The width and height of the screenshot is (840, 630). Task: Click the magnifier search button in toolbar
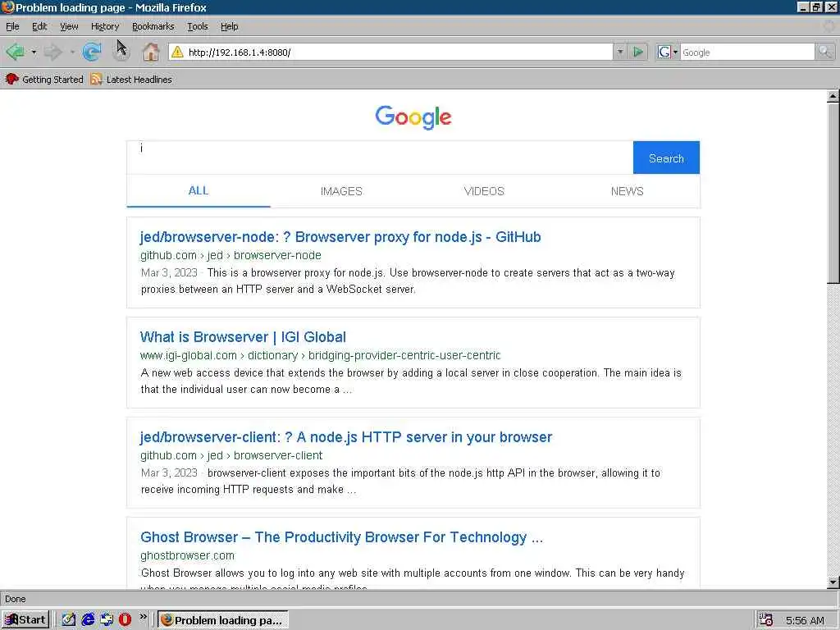[824, 52]
